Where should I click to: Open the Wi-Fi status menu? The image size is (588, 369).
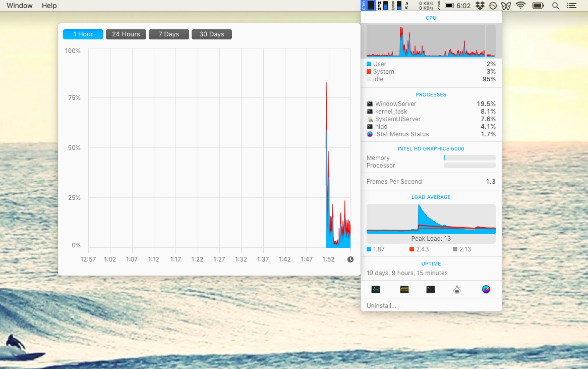tap(520, 6)
